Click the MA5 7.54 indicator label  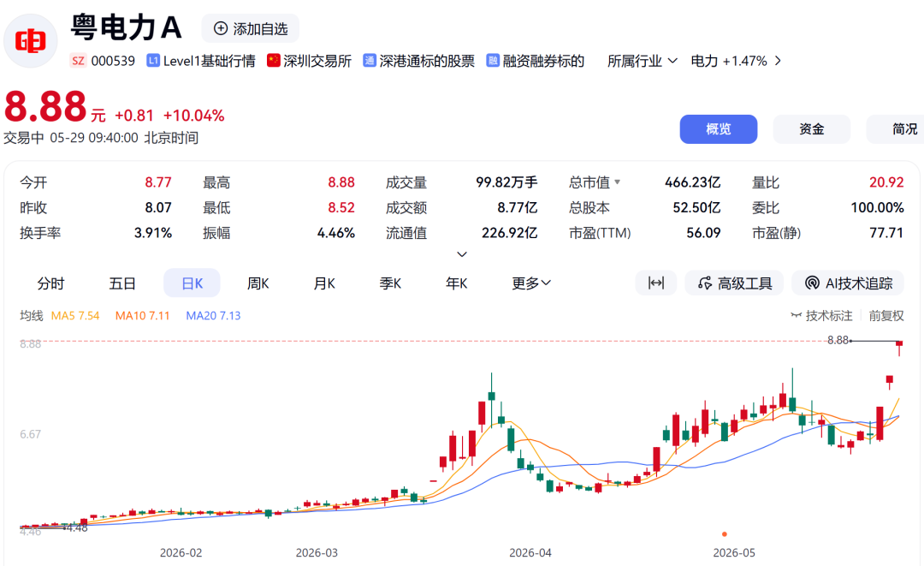(75, 315)
